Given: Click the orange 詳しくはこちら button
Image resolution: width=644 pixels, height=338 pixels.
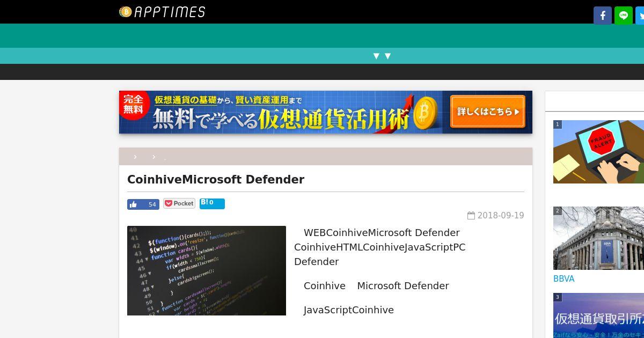Looking at the screenshot, I should [488, 112].
